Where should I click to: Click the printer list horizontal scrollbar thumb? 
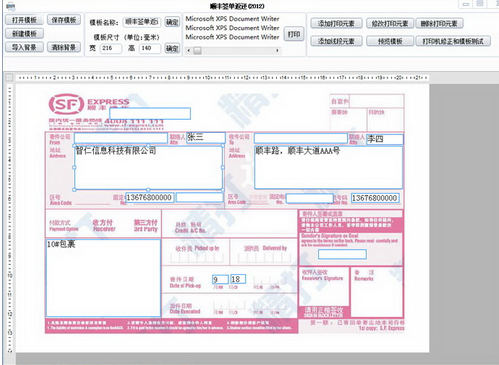(197, 51)
